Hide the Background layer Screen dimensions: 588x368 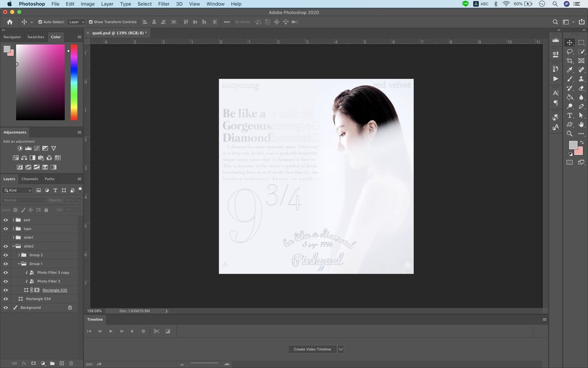click(x=6, y=308)
